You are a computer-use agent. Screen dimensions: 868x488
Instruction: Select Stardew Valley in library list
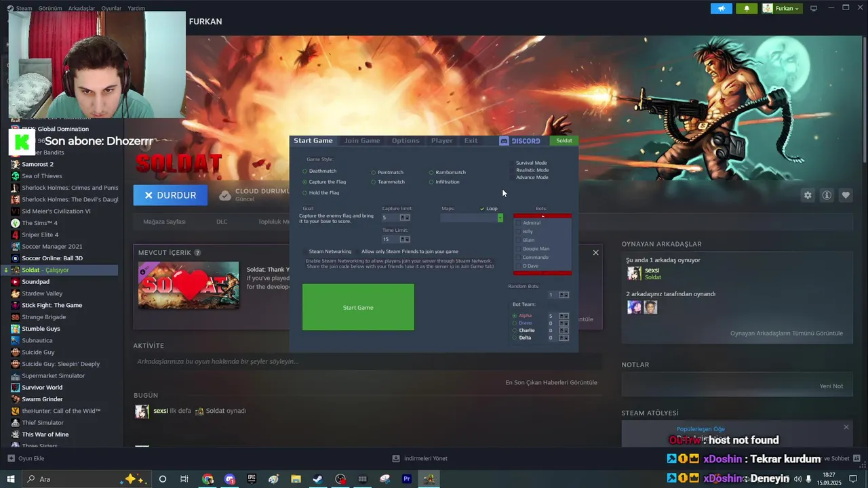pyautogui.click(x=42, y=293)
